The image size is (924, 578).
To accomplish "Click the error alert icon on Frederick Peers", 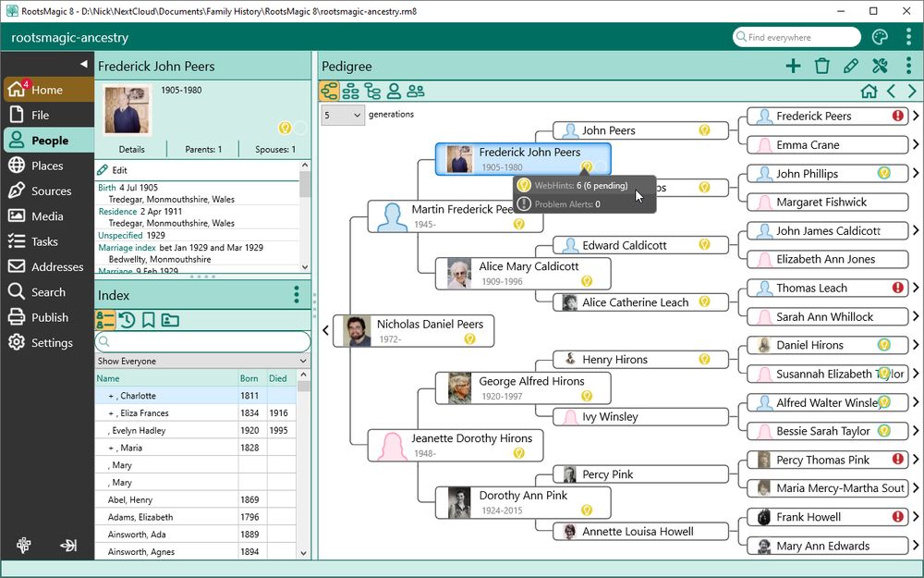I will (897, 116).
